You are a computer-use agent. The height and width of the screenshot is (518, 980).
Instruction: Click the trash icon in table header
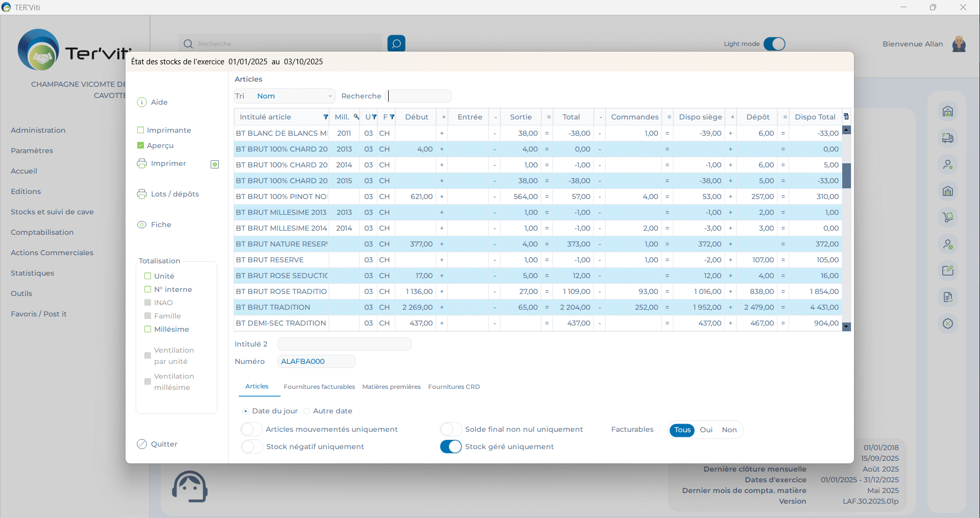tap(846, 117)
